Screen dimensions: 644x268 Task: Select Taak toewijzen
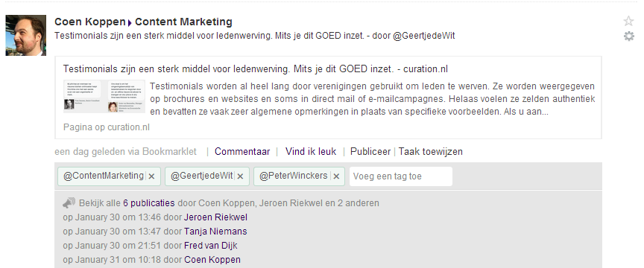click(x=430, y=152)
